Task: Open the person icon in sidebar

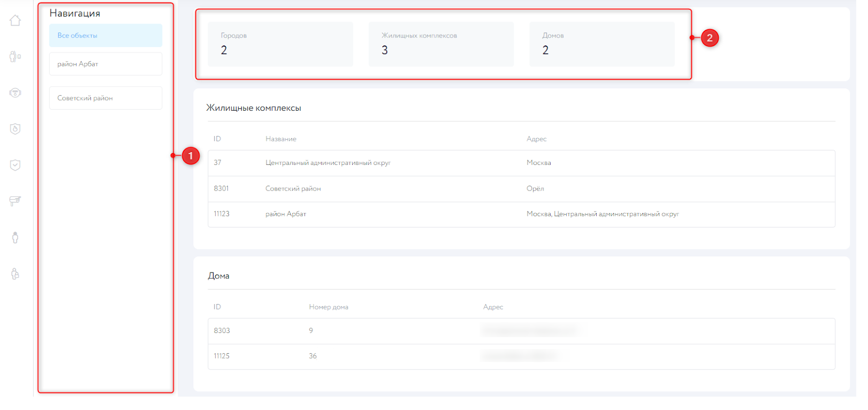Action: [x=15, y=238]
